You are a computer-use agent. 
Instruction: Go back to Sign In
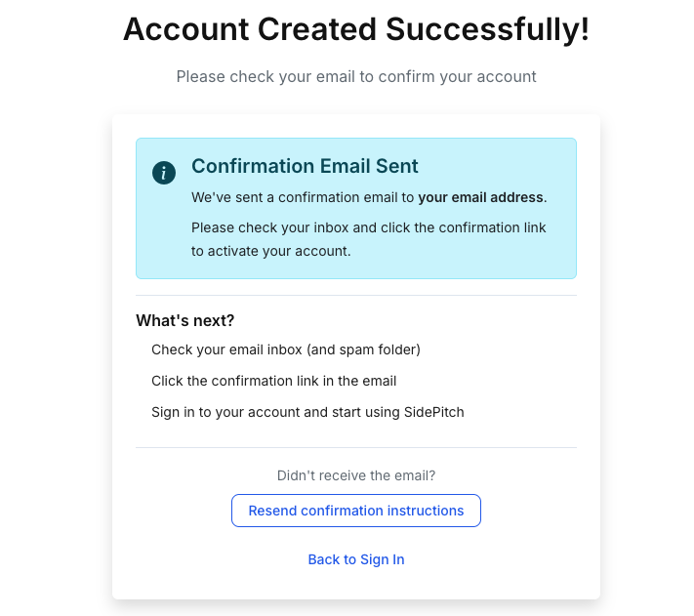point(356,559)
